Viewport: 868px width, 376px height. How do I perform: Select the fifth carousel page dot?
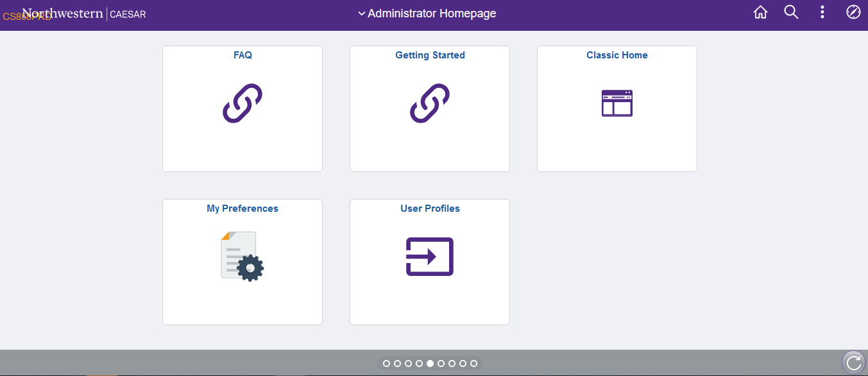pyautogui.click(x=430, y=363)
